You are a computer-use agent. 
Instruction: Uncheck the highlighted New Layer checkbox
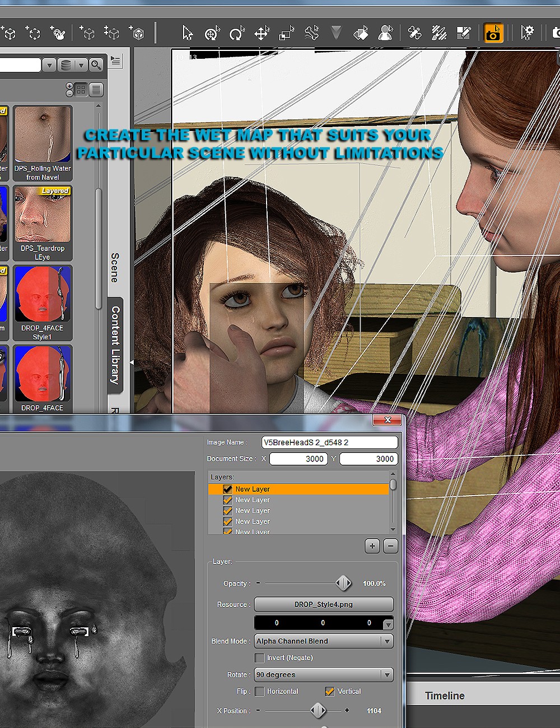pos(227,489)
